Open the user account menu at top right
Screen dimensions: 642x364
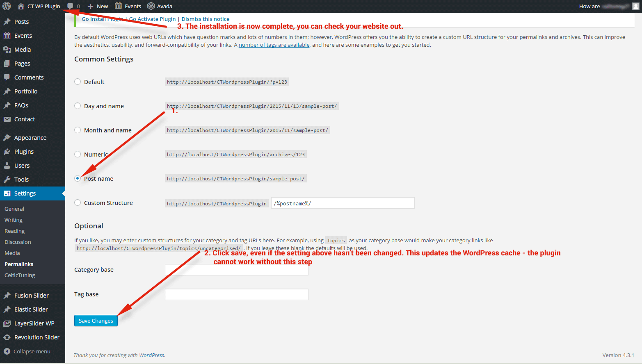click(x=609, y=6)
